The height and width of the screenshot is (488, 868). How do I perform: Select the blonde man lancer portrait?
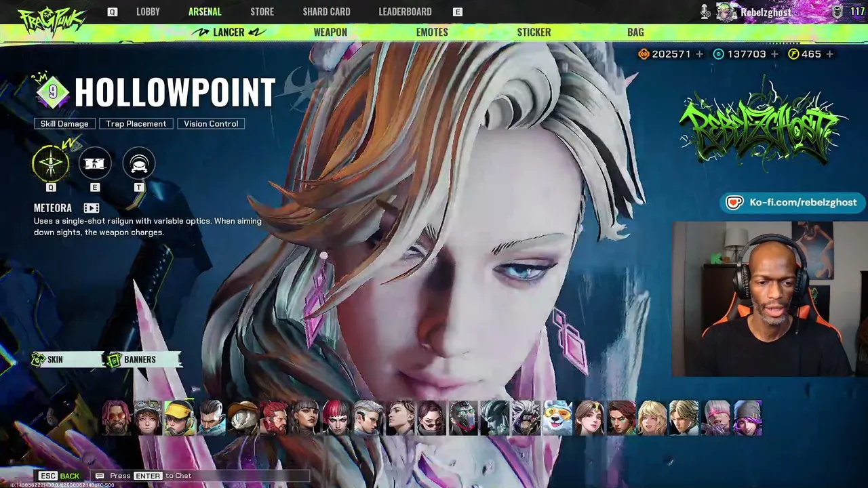point(683,418)
